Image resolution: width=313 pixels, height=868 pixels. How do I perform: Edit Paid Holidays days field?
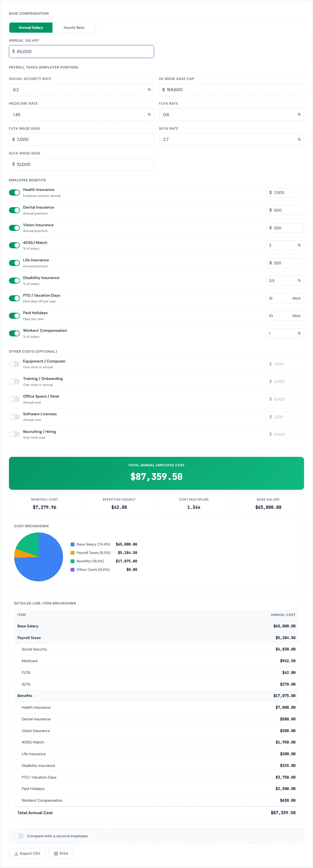[x=285, y=316]
